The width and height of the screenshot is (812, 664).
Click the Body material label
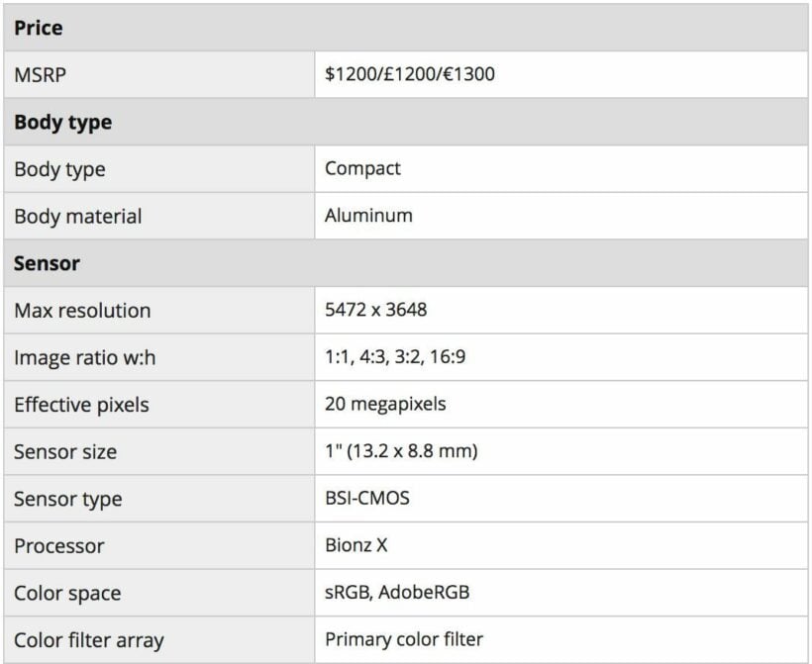(x=77, y=216)
